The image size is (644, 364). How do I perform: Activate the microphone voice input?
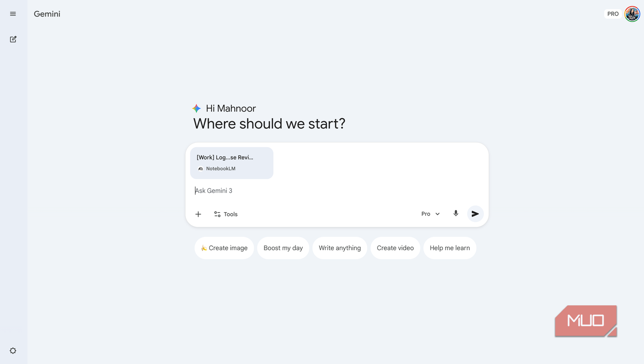point(456,213)
